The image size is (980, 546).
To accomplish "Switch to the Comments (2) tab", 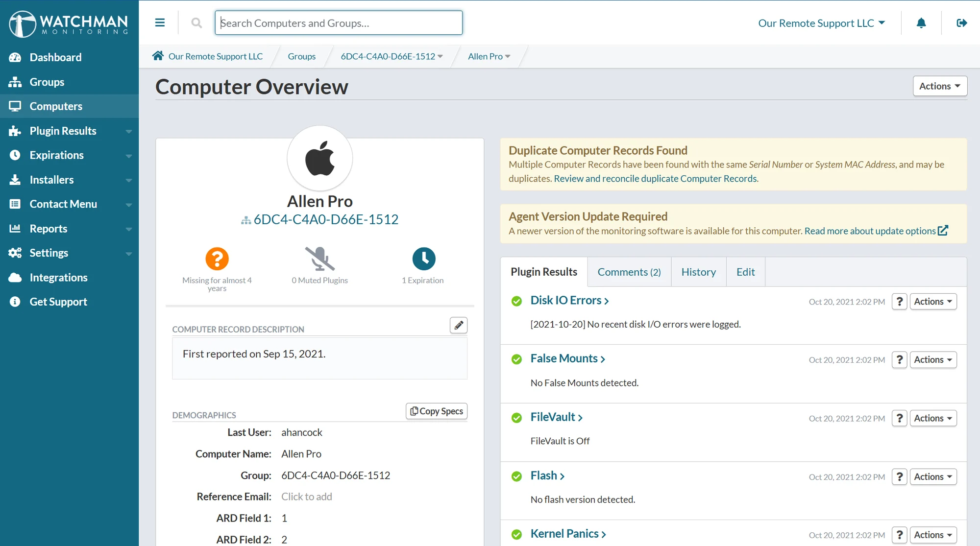I will 629,272.
